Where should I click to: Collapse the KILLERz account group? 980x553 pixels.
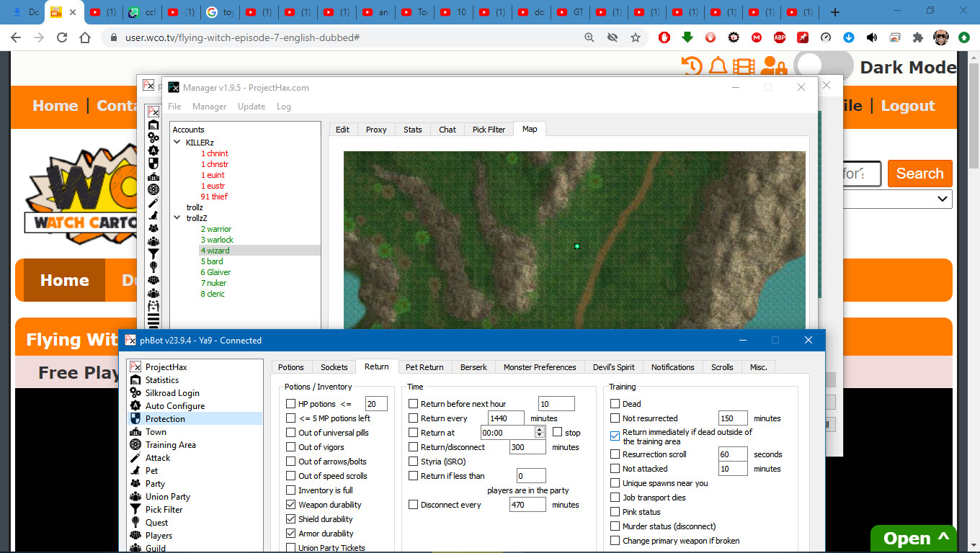(177, 143)
